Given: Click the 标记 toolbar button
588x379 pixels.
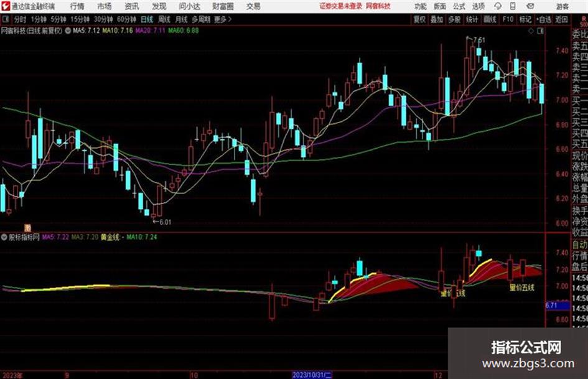Looking at the screenshot, I should click(525, 19).
